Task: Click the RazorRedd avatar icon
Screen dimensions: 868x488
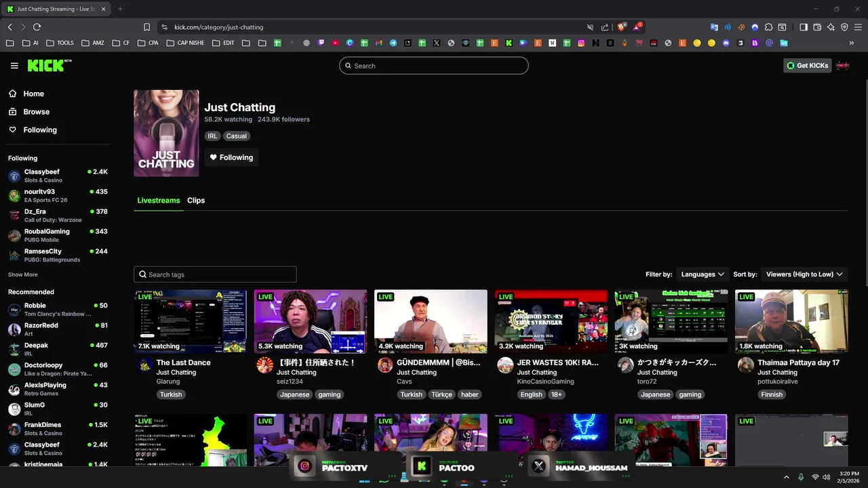Action: [14, 330]
